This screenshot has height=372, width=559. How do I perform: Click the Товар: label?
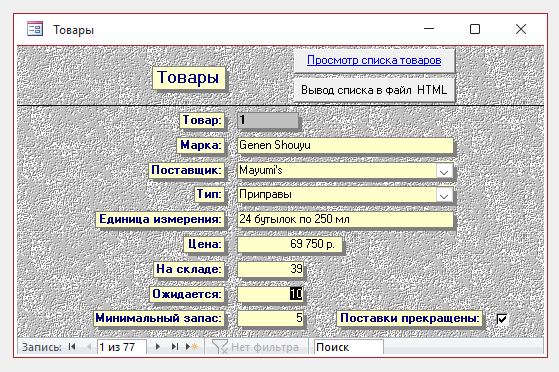click(x=202, y=120)
